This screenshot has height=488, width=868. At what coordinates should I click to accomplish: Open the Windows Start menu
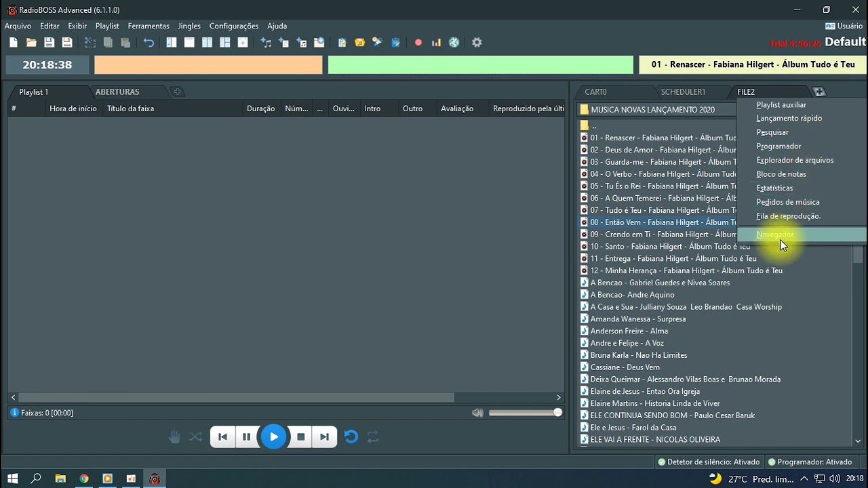(x=12, y=479)
